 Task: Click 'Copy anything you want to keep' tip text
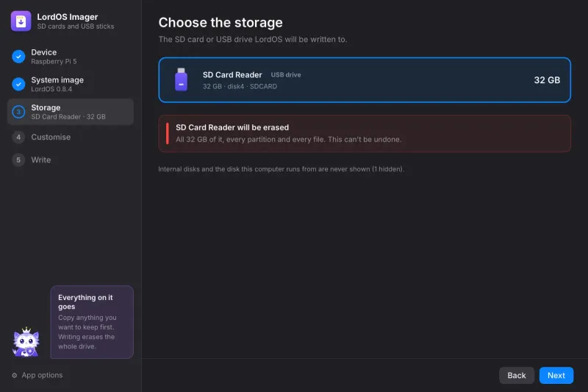pos(87,332)
